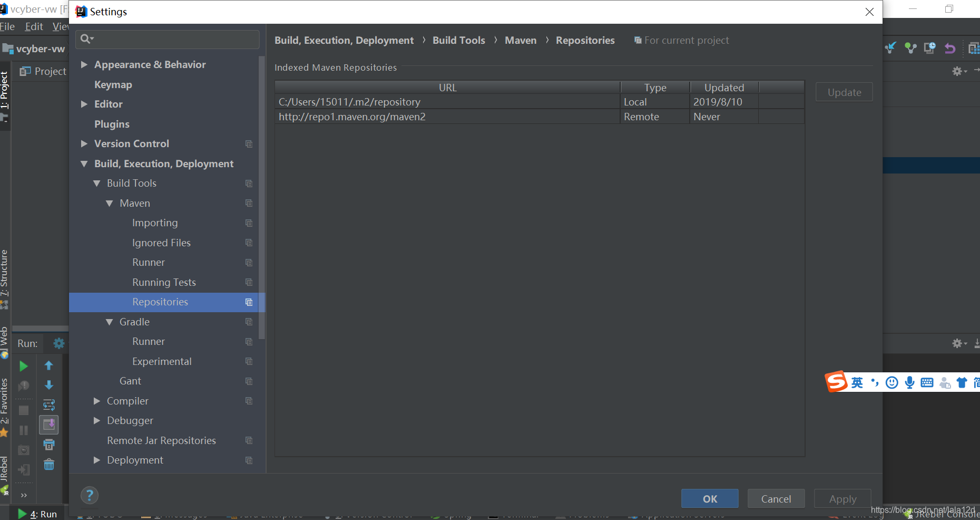
Task: Collapse the Build Tools node
Action: tap(96, 184)
